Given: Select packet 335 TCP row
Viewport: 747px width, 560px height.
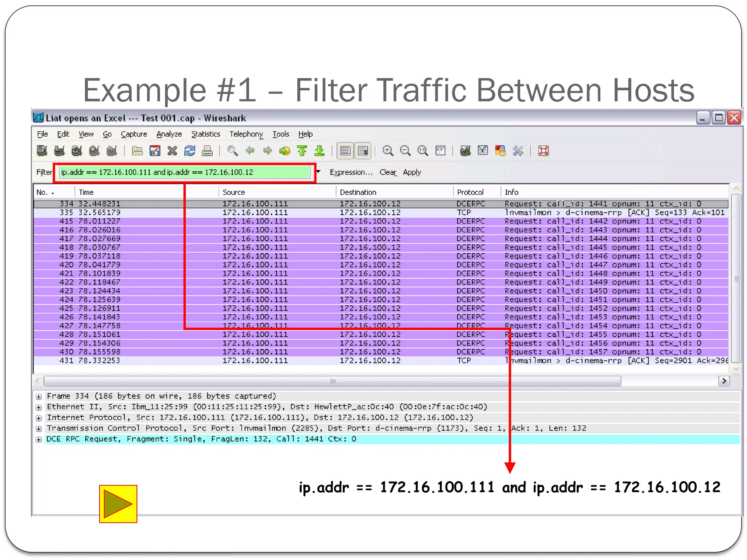Looking at the screenshot, I should pyautogui.click(x=381, y=213).
